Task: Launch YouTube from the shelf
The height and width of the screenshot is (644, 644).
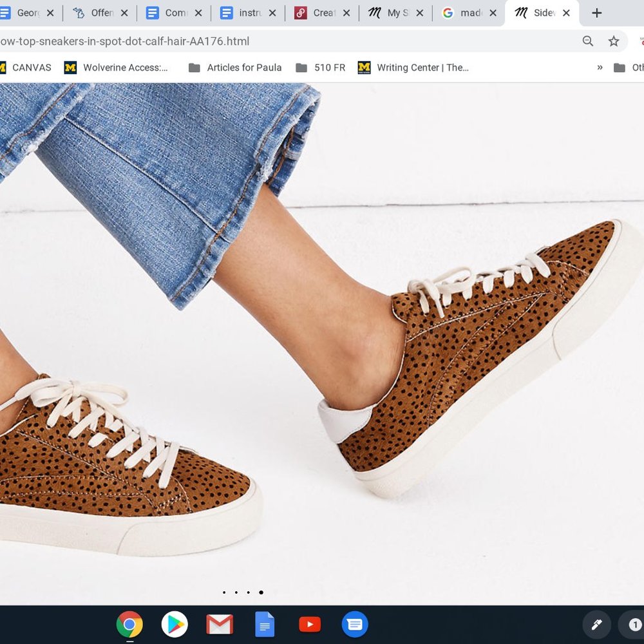Action: [310, 624]
